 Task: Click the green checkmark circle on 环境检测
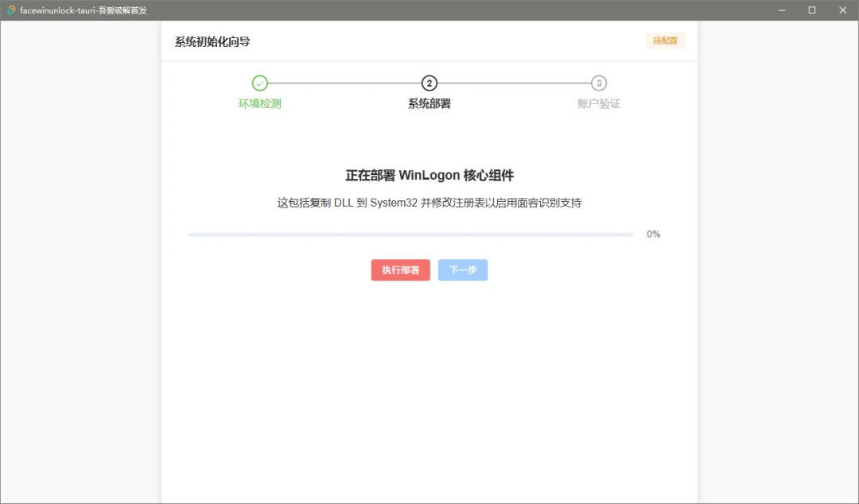tap(260, 82)
